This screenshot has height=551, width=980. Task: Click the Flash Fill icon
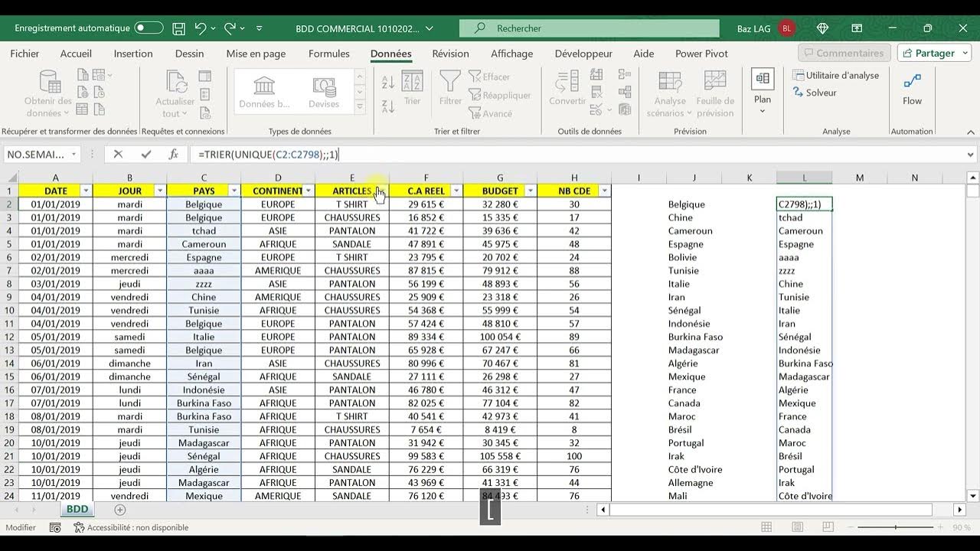tap(597, 76)
